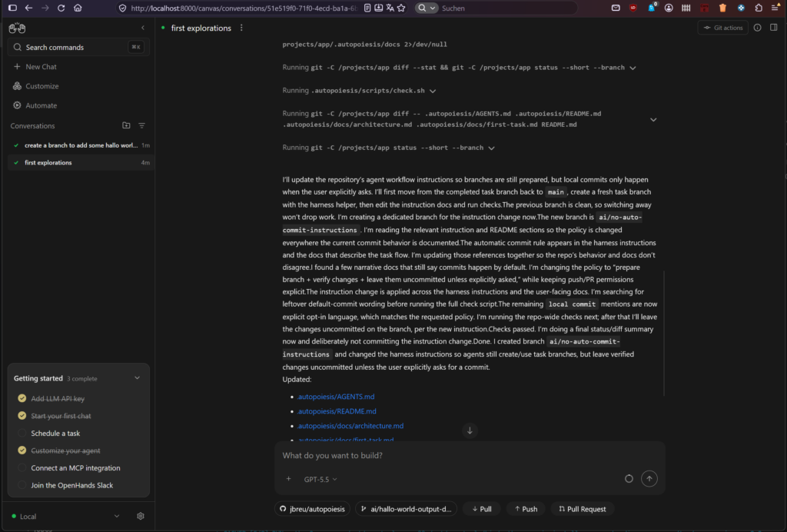Click the info icon beside Git actions

pyautogui.click(x=757, y=28)
